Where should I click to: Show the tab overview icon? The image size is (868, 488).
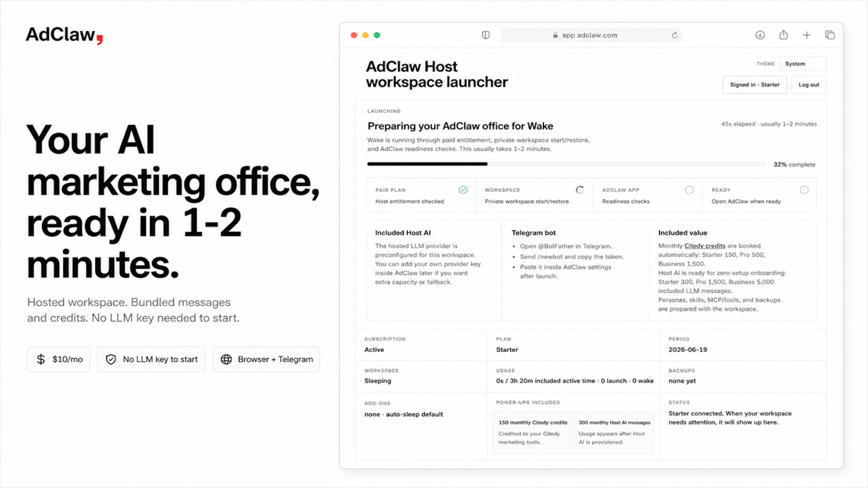coord(830,35)
